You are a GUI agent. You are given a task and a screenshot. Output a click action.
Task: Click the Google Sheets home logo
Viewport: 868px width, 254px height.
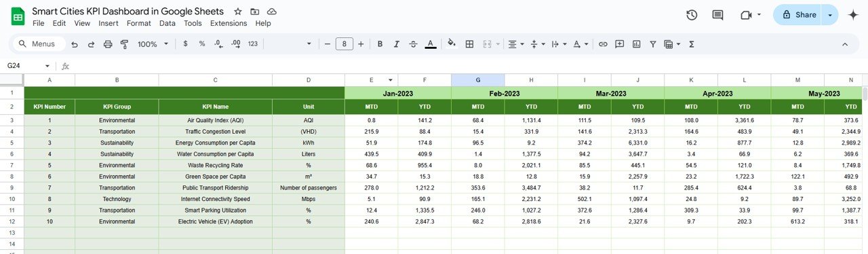(x=18, y=16)
